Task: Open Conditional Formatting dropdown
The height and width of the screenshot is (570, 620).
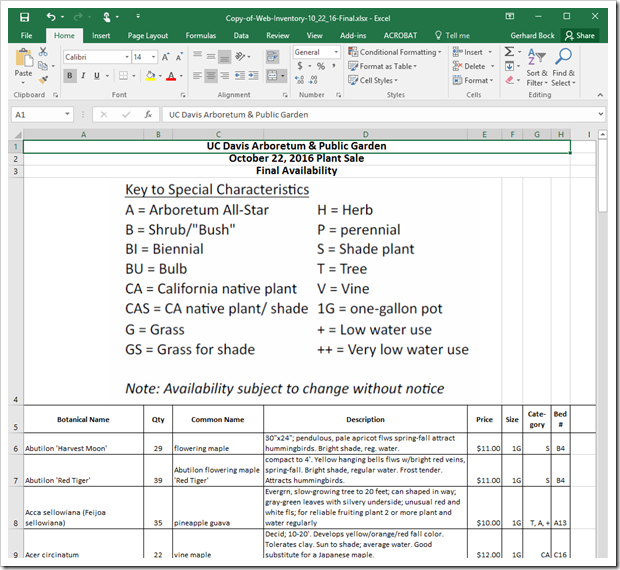Action: (394, 52)
